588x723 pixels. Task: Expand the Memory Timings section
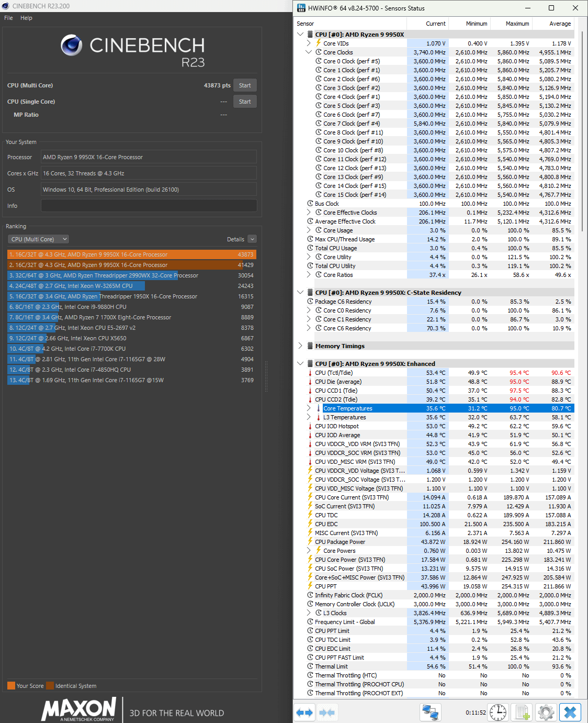pos(300,346)
